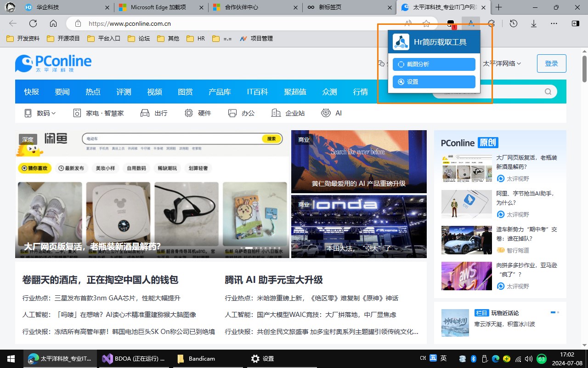588x368 pixels.
Task: Click the 家电·智慧家 category link
Action: pos(98,113)
